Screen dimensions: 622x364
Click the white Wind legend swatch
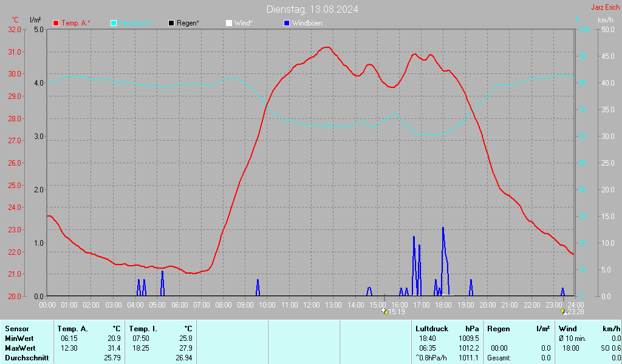coord(229,23)
